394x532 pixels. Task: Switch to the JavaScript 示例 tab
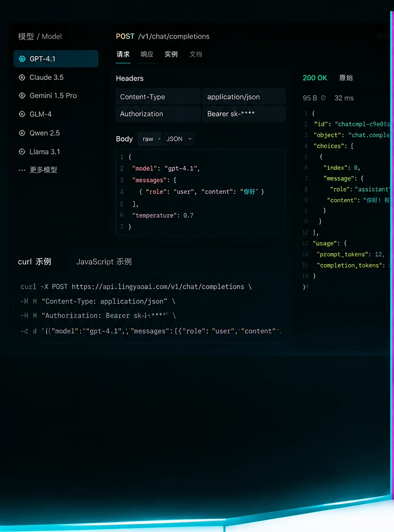(x=104, y=262)
